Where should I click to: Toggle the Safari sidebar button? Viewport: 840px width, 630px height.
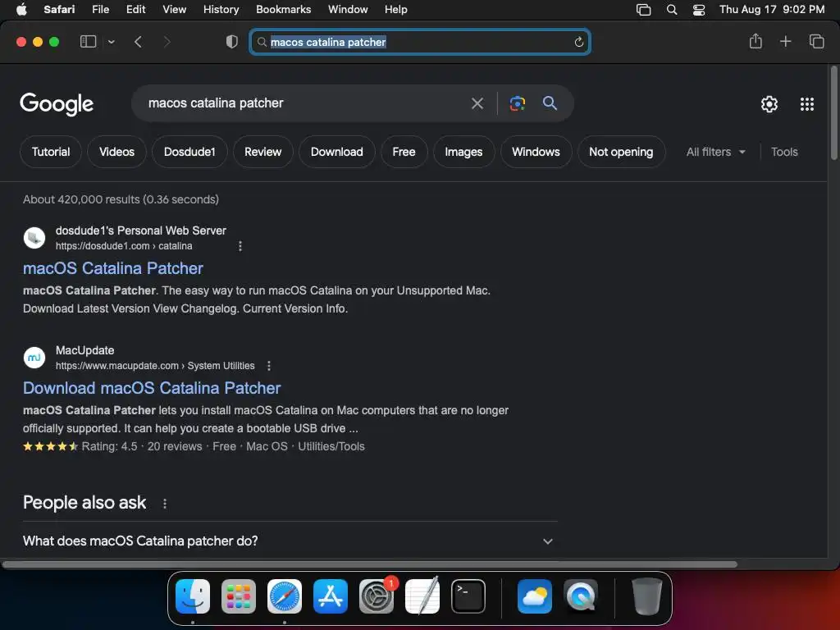[x=88, y=41]
